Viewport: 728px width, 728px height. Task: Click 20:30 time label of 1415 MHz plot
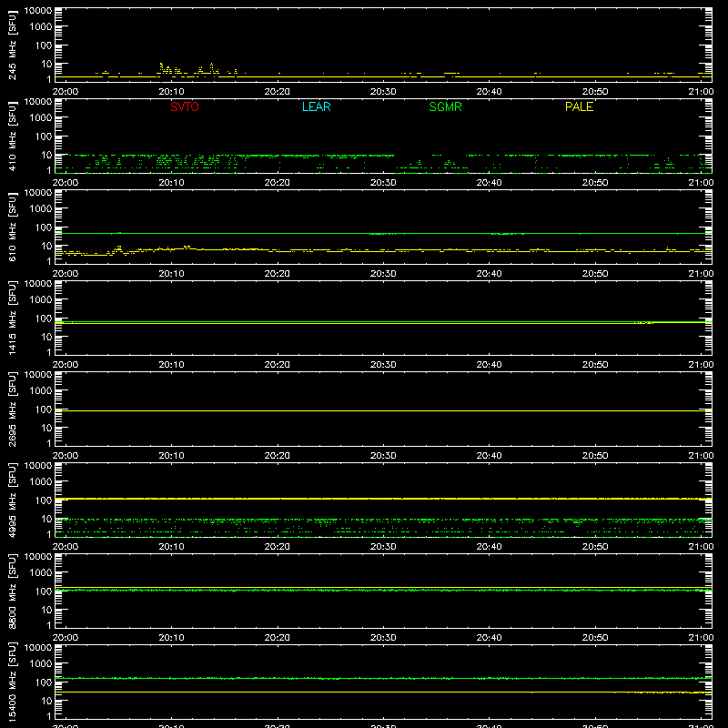pos(383,365)
